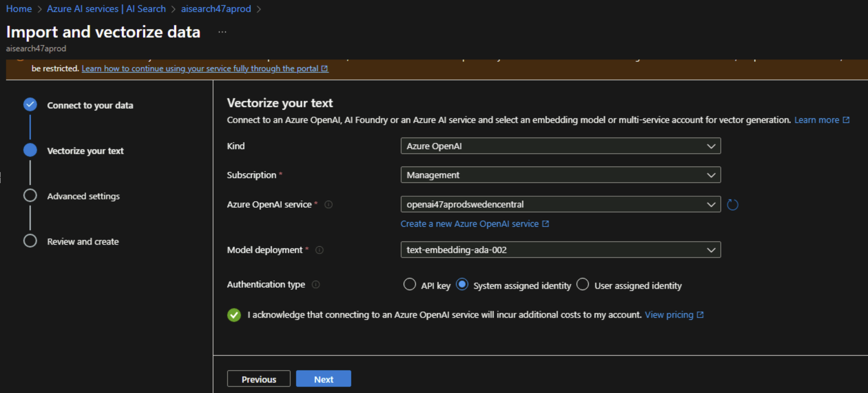Open Create a new Azure OpenAI service link
Image resolution: width=868 pixels, height=393 pixels.
tap(469, 224)
